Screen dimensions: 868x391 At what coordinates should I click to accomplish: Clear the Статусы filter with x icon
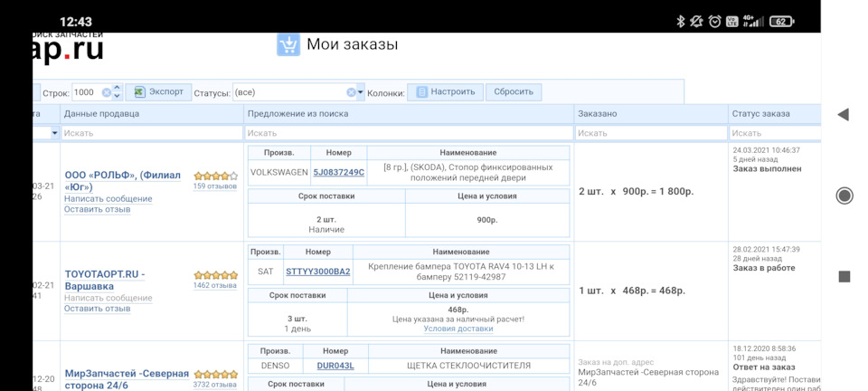tap(351, 92)
